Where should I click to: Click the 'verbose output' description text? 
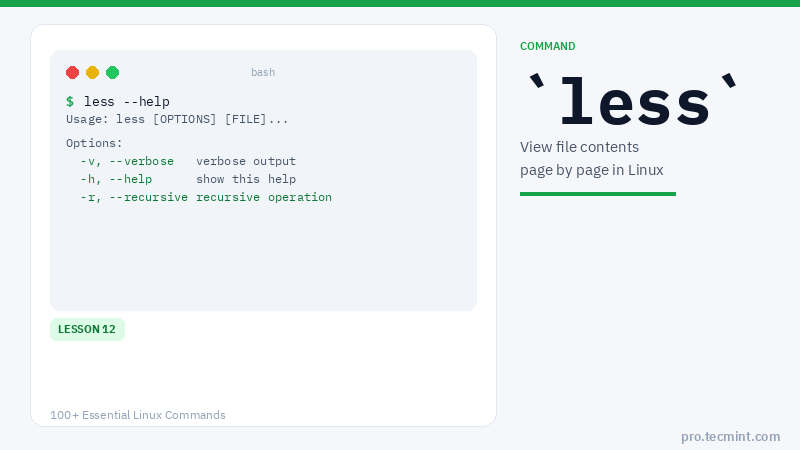click(x=246, y=161)
